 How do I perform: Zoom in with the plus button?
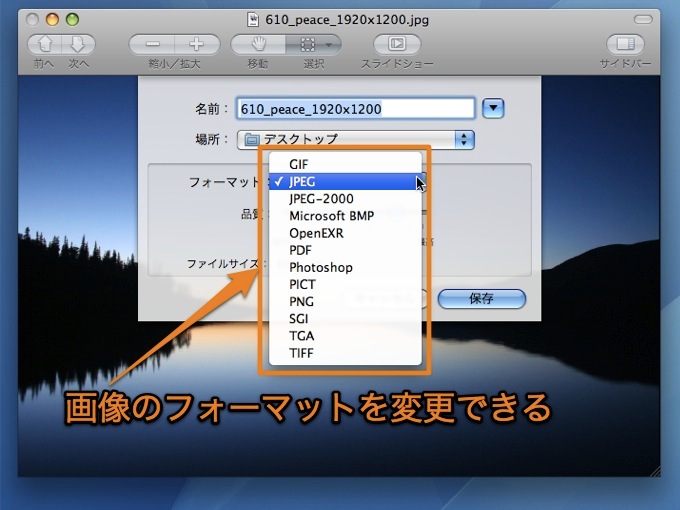coord(197,44)
